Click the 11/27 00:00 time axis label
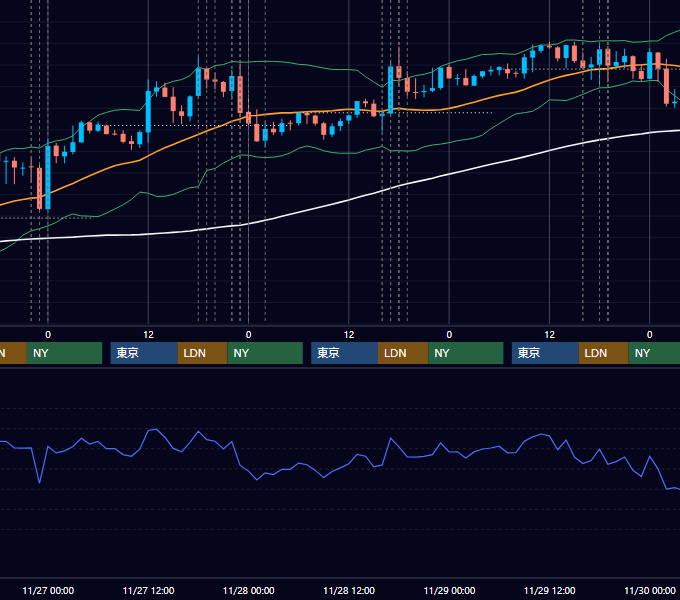The image size is (680, 600). 48,590
